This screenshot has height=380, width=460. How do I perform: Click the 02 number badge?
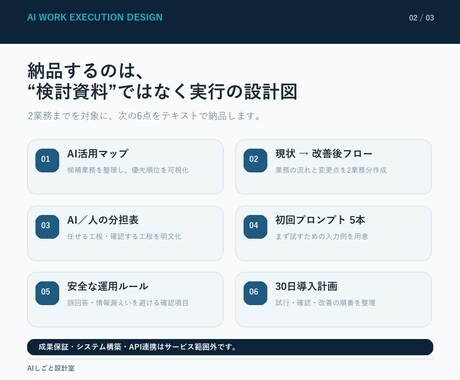[x=255, y=160]
